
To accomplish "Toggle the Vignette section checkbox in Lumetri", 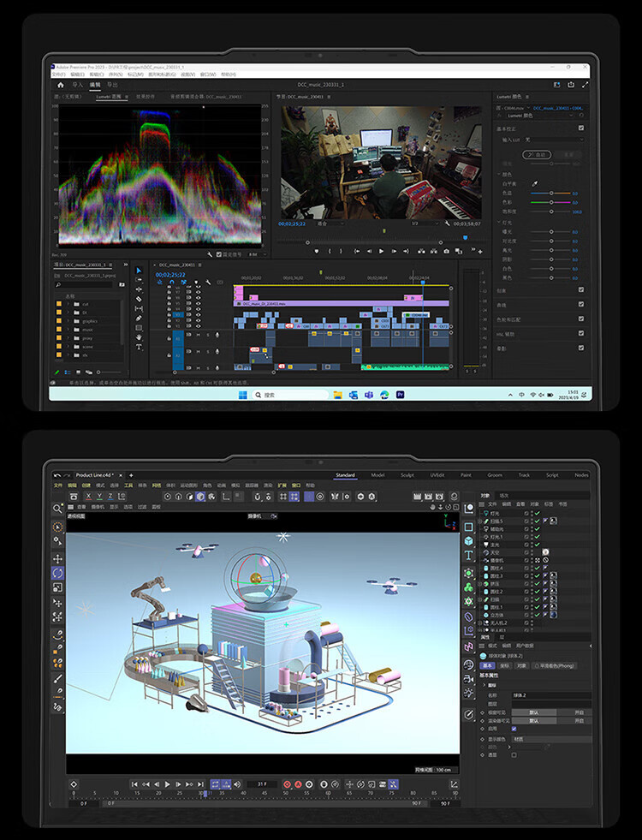I will tap(581, 348).
